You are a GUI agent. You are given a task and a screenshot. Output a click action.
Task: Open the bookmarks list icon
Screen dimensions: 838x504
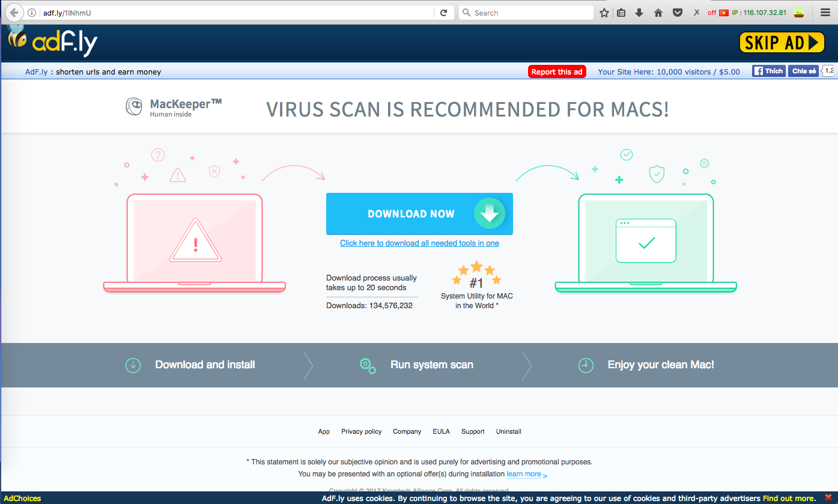(621, 13)
